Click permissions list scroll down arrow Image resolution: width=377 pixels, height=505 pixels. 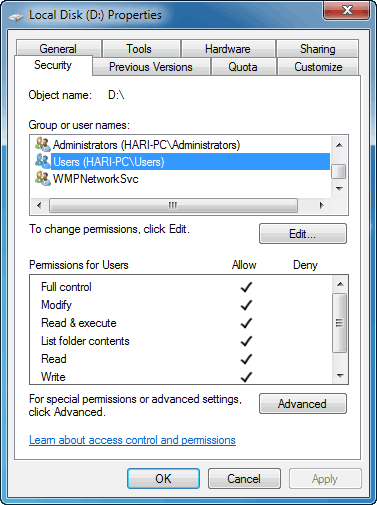pyautogui.click(x=340, y=376)
